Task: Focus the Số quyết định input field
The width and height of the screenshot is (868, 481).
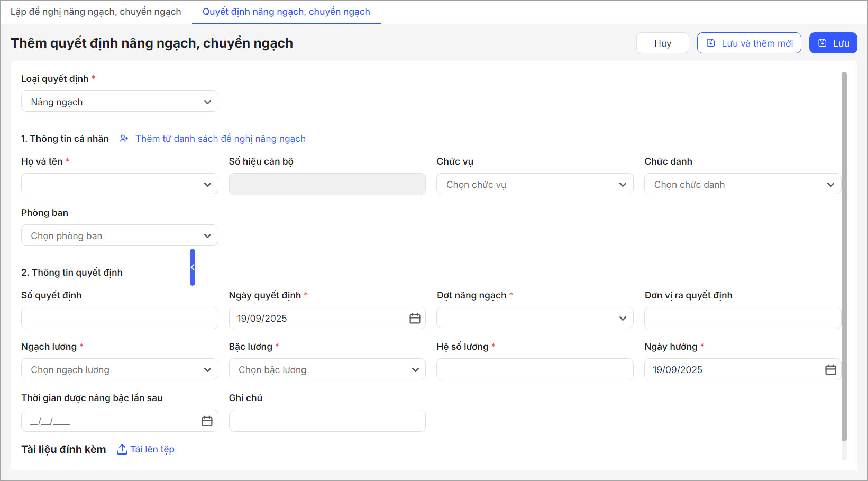Action: (x=120, y=318)
